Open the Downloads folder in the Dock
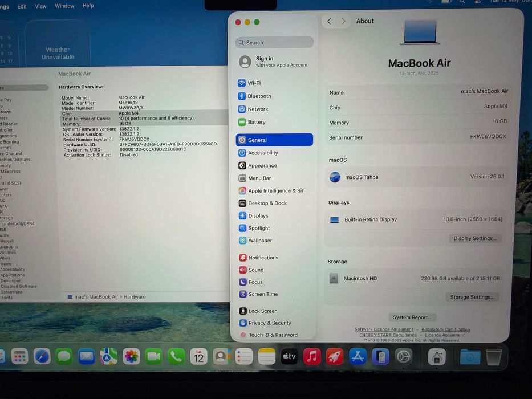Viewport: 532px width, 399px height. tap(470, 357)
